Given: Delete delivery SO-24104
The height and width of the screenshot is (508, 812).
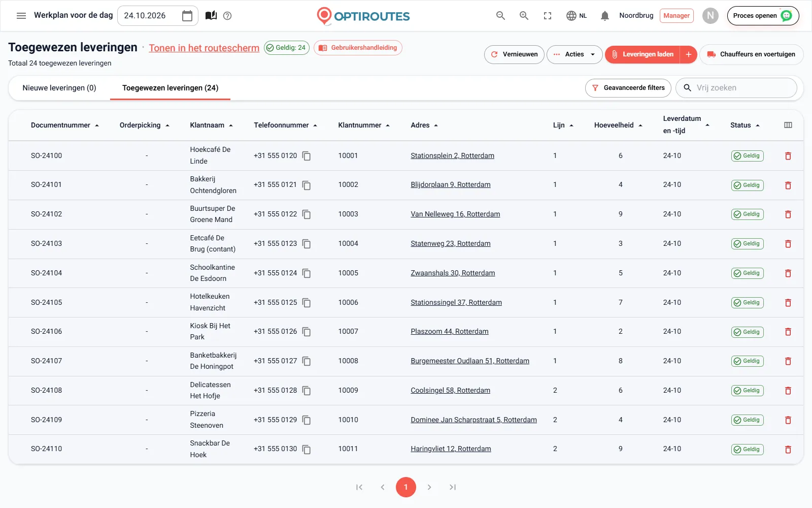Looking at the screenshot, I should [x=788, y=273].
